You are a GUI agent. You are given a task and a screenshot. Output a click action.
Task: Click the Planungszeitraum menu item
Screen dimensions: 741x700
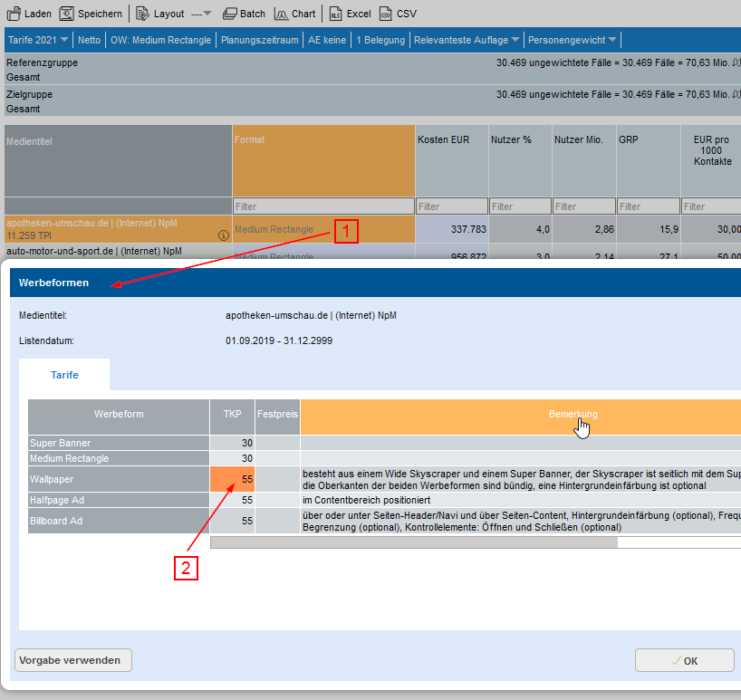(260, 40)
